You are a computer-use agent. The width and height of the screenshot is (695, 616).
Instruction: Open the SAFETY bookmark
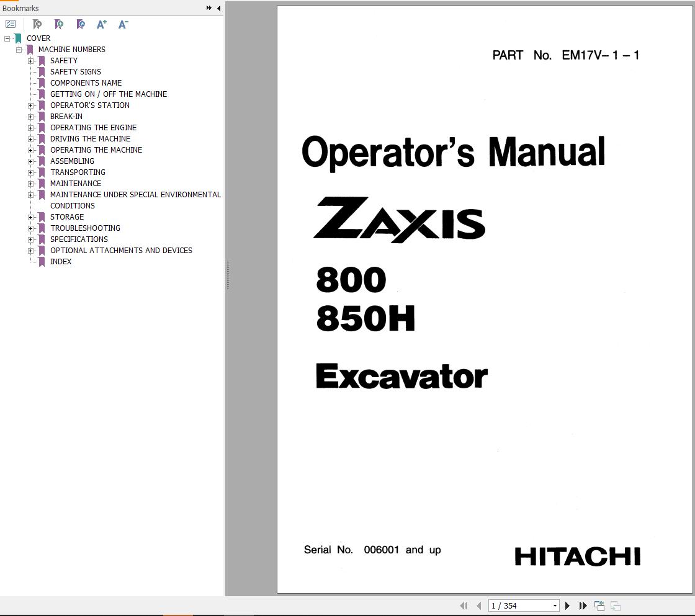(64, 61)
